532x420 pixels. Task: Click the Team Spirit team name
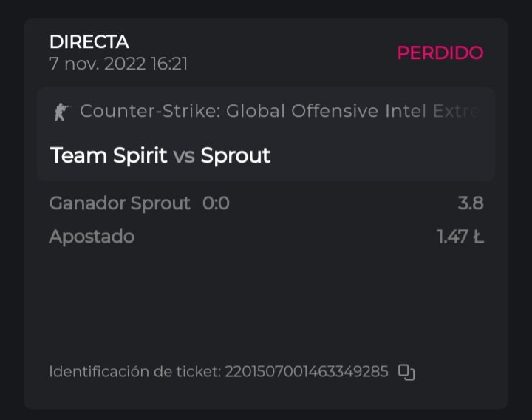click(x=109, y=155)
